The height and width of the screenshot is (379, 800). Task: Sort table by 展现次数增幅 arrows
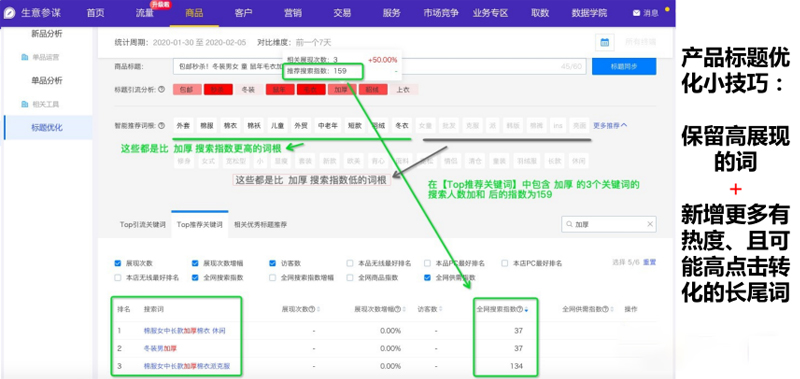(404, 309)
